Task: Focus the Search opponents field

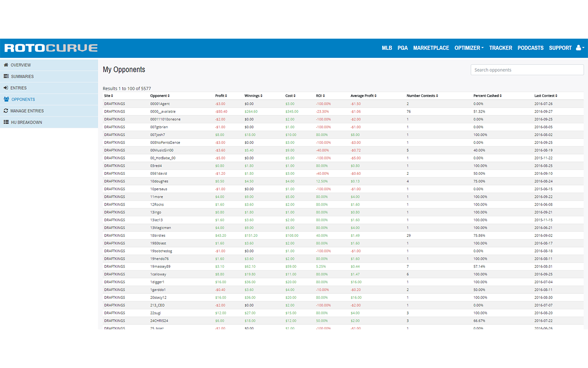Action: coord(527,70)
